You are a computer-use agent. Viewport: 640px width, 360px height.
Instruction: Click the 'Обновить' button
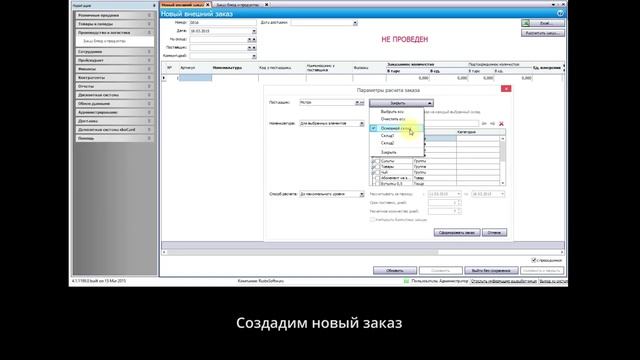pyautogui.click(x=395, y=271)
